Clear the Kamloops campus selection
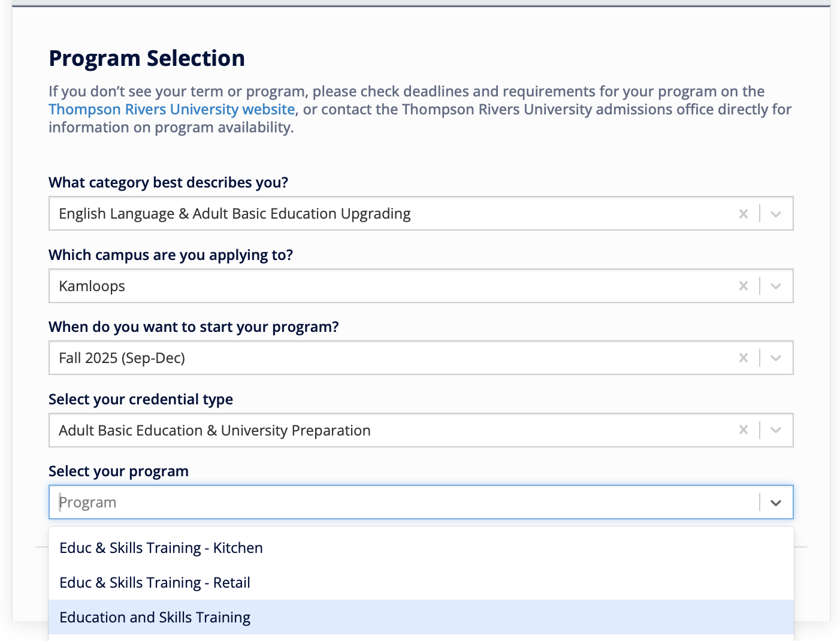Viewport: 840px width, 641px height. [743, 286]
